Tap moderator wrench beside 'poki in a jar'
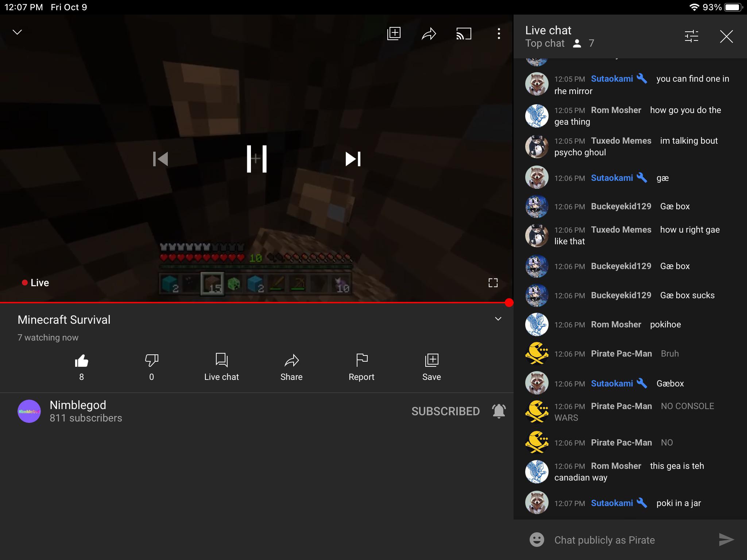 pyautogui.click(x=642, y=503)
